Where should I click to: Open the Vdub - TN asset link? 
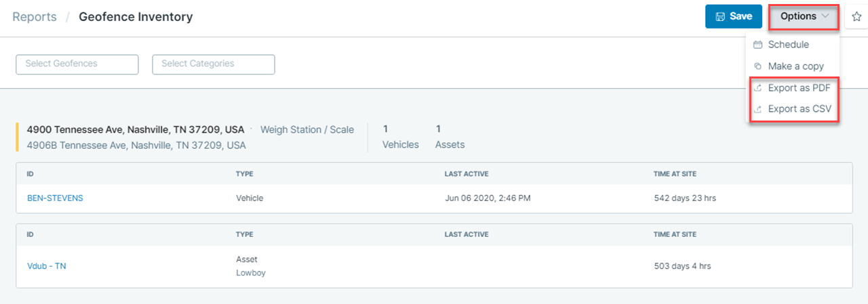(x=47, y=266)
